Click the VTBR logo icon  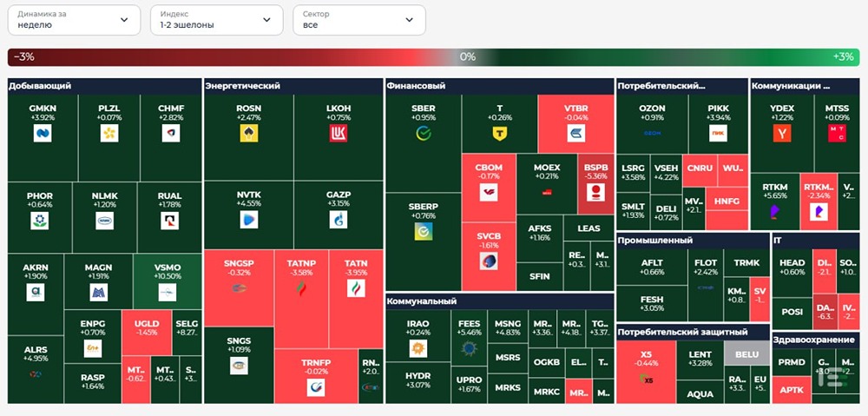575,133
